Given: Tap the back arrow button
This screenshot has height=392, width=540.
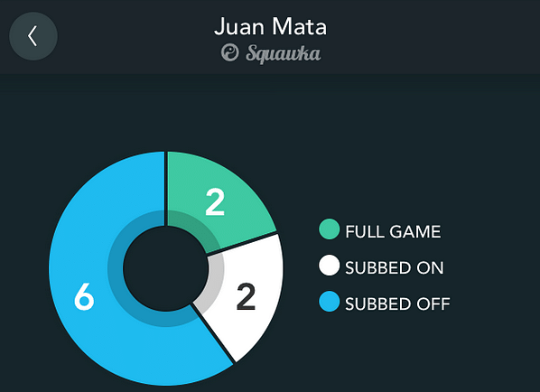Looking at the screenshot, I should point(33,36).
